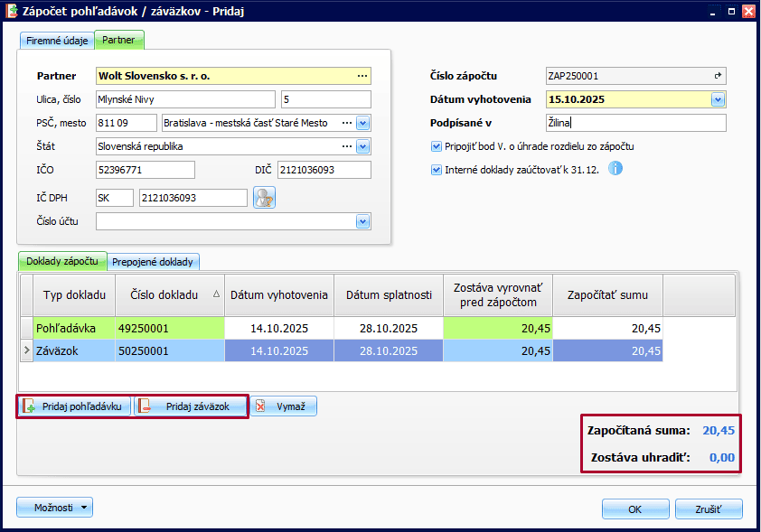
Task: Click into the Podpísané v text field
Action: tap(635, 123)
